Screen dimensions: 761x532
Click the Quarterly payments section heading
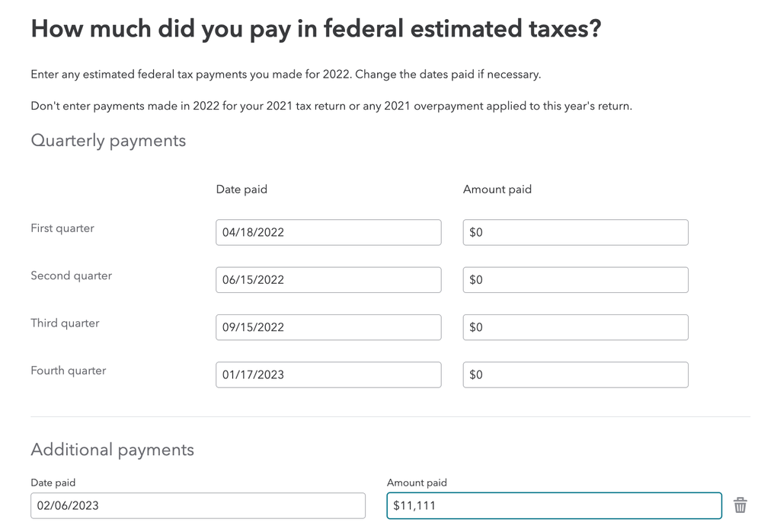pyautogui.click(x=108, y=141)
